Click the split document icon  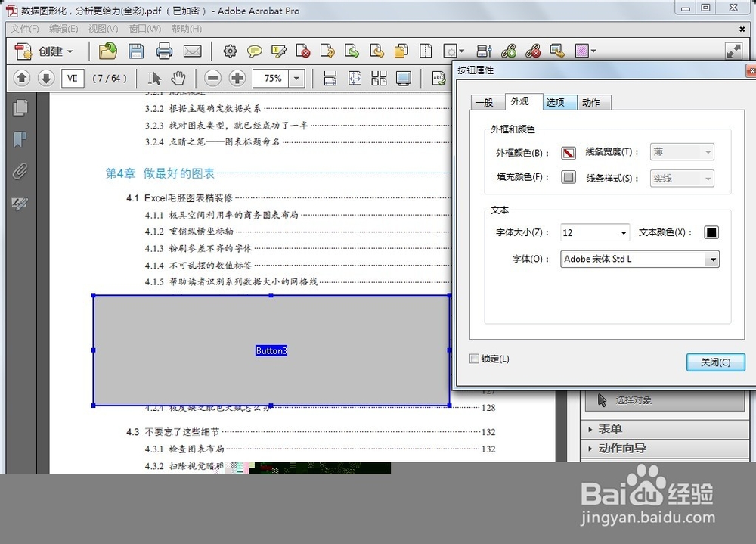pyautogui.click(x=426, y=51)
